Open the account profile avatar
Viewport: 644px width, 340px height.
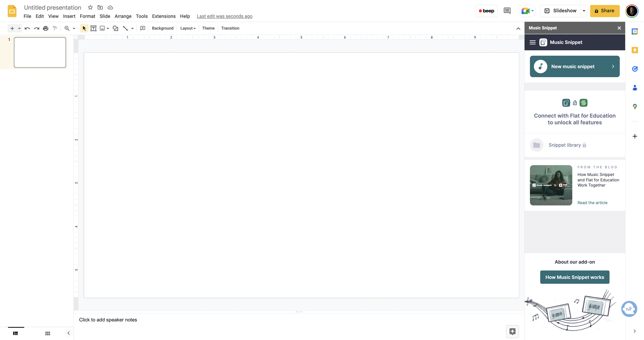click(x=632, y=11)
